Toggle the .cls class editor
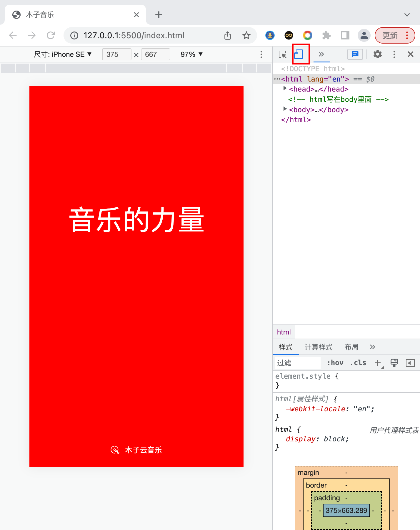The image size is (420, 530). 358,363
